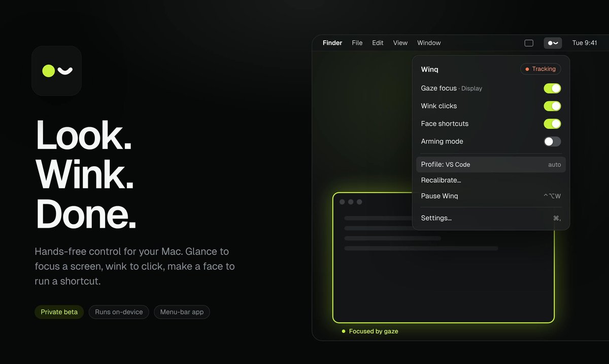Viewport: 609px width, 364px height.
Task: Open the Profile: VS Code selector
Action: tap(491, 164)
